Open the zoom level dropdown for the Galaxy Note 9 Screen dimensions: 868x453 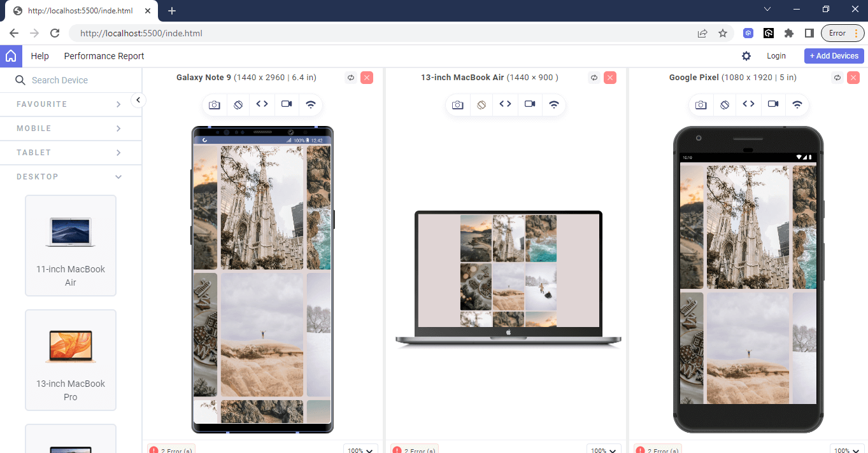[360, 449]
